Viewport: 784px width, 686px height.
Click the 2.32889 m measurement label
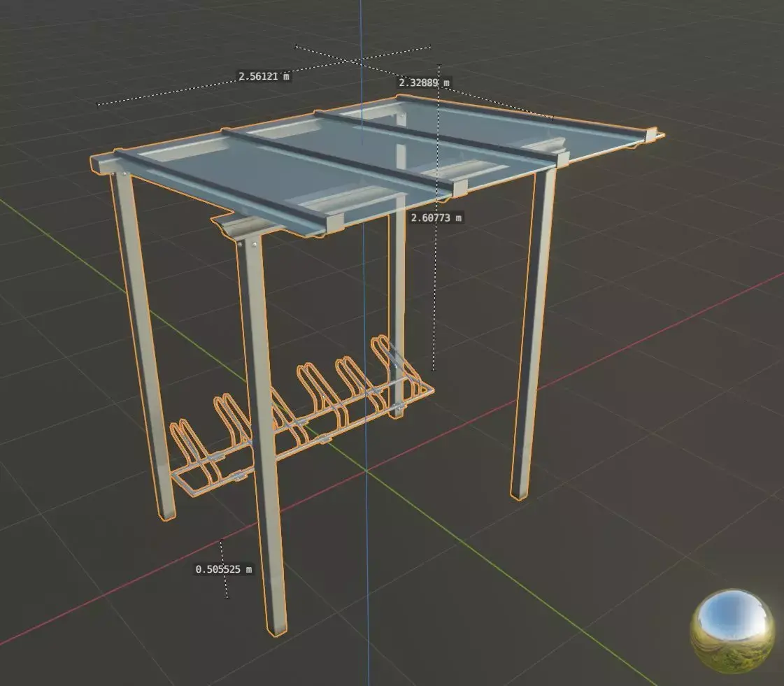click(424, 83)
